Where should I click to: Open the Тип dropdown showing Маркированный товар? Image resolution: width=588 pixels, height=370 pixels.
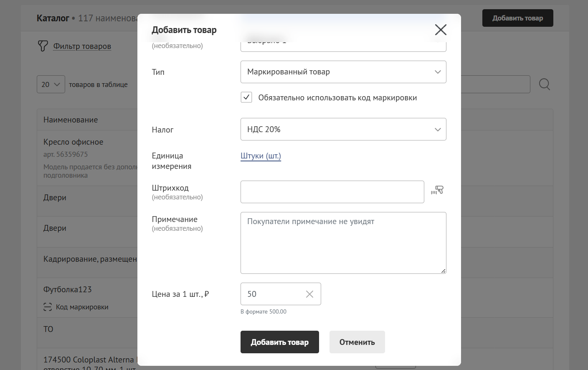(343, 72)
